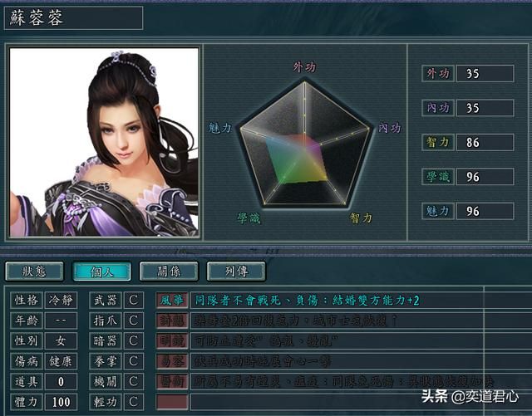Switch to the 關係 tab
The image size is (532, 416).
click(169, 272)
